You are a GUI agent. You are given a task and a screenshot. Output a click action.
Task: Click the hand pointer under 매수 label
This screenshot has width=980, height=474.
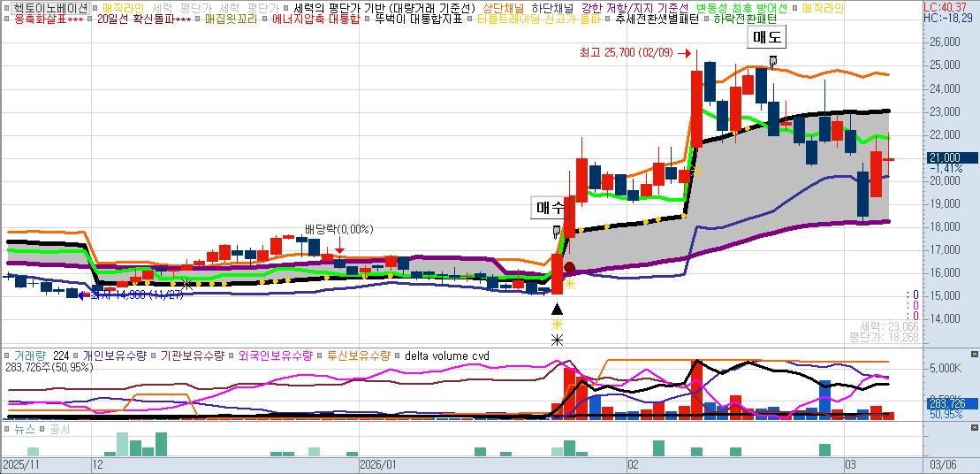pyautogui.click(x=556, y=232)
